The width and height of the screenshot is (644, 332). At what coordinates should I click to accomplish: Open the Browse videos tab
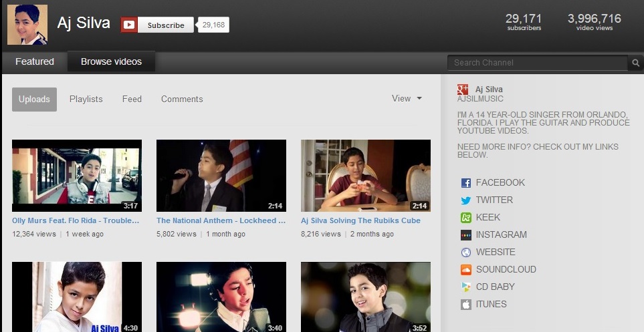(x=111, y=61)
